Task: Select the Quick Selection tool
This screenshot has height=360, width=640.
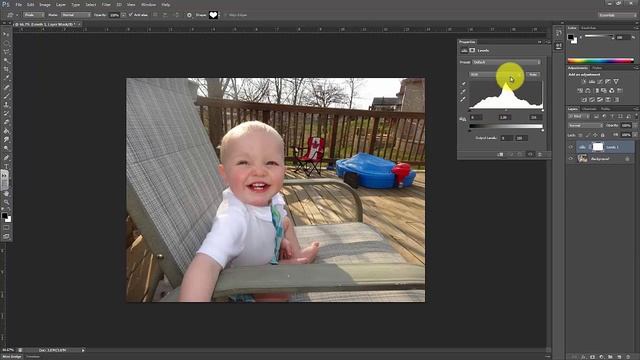Action: coord(6,60)
